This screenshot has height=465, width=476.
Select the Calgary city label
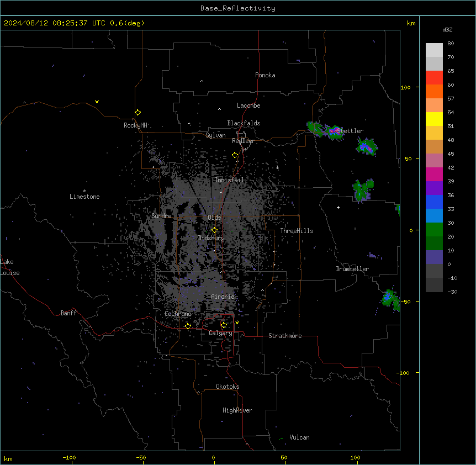coord(221,333)
